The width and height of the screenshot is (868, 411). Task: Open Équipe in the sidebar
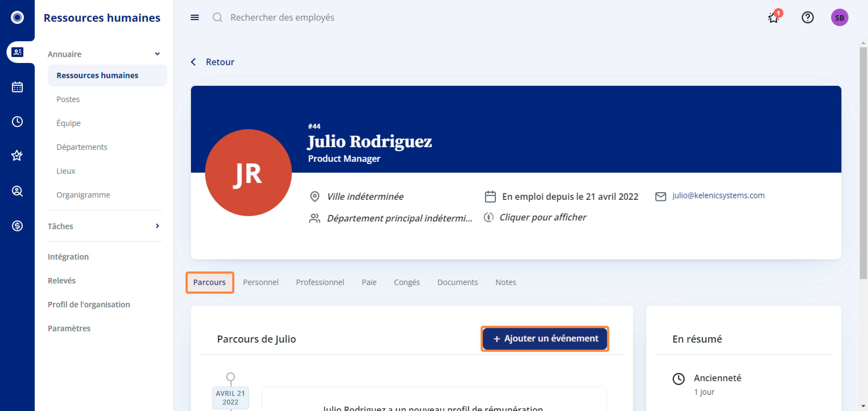tap(68, 124)
